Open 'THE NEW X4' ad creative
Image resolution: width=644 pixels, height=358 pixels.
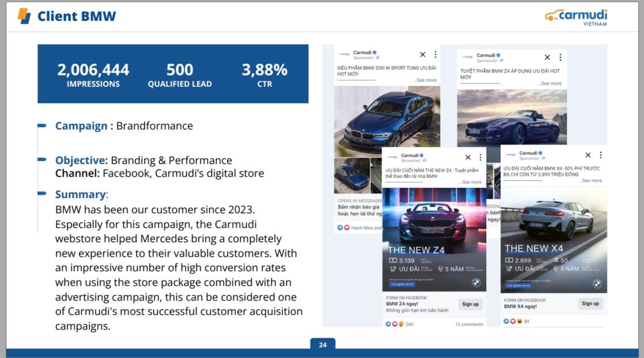tap(554, 240)
